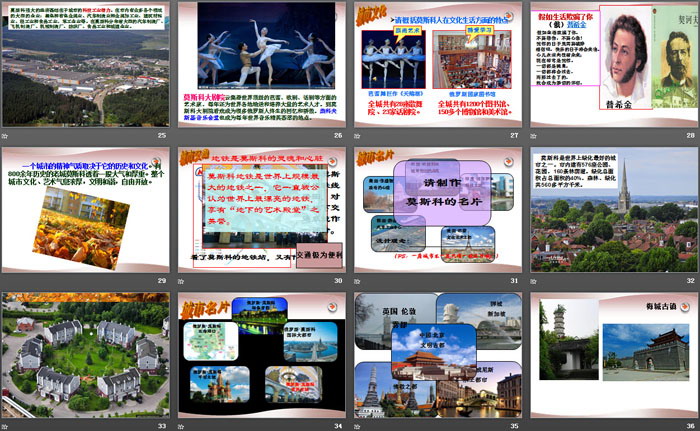Select the aerial factory landscape slide 25 thumbnail
The image size is (700, 431).
click(x=86, y=65)
